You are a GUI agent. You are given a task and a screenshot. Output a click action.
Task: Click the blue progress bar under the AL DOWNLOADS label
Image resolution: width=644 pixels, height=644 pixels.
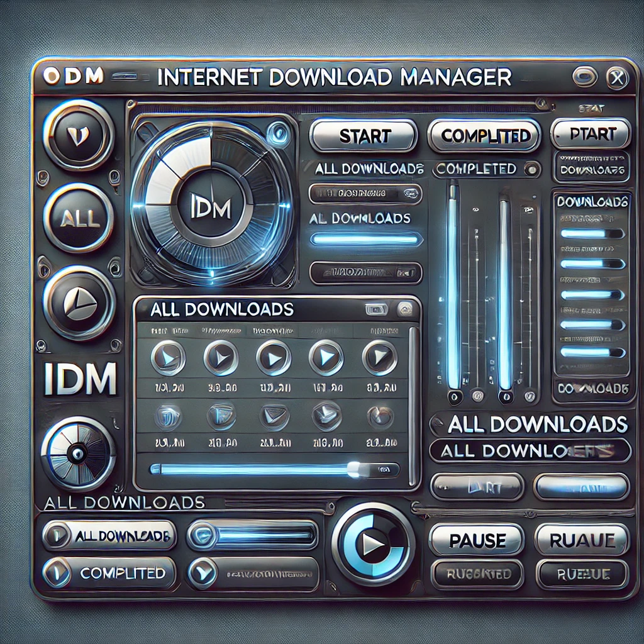365,240
